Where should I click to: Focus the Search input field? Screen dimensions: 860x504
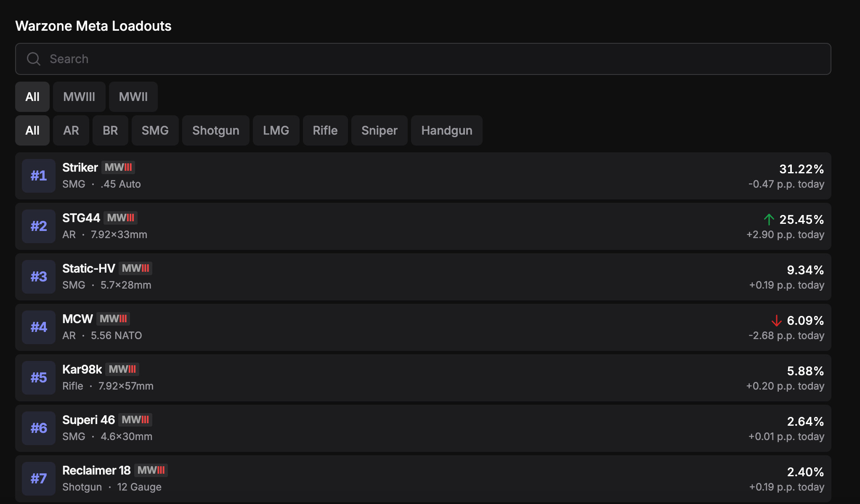[x=421, y=59]
